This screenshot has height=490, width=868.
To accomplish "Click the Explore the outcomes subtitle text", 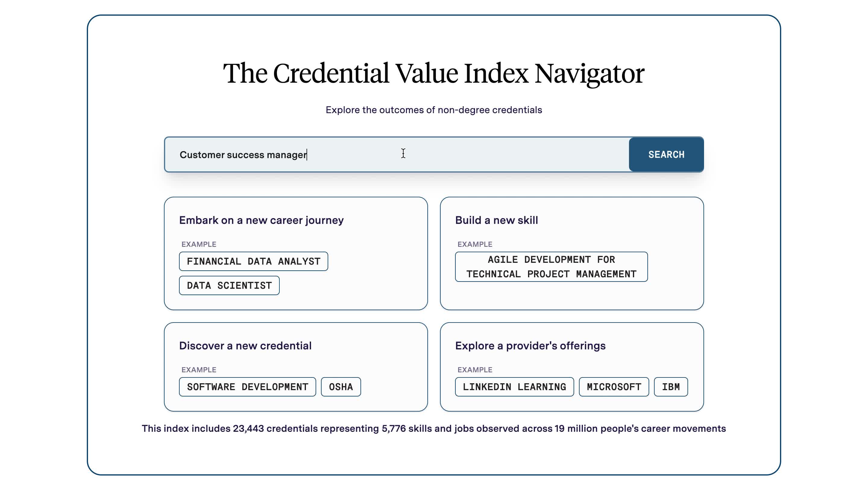I will [x=434, y=110].
